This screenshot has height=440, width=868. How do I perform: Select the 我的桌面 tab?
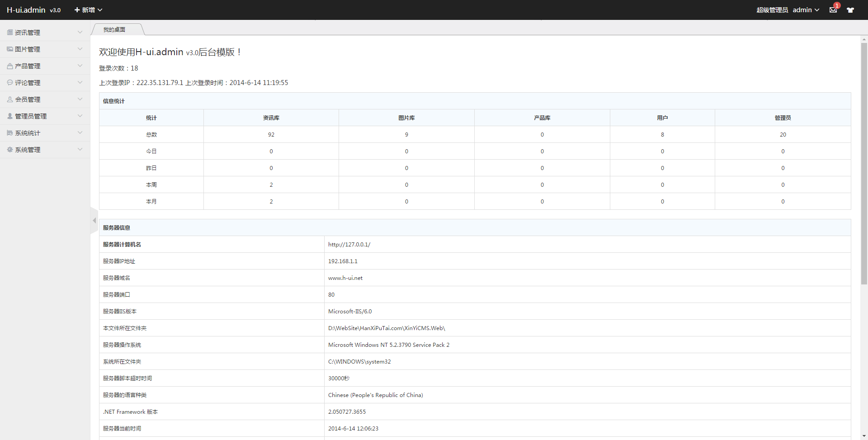pyautogui.click(x=114, y=30)
